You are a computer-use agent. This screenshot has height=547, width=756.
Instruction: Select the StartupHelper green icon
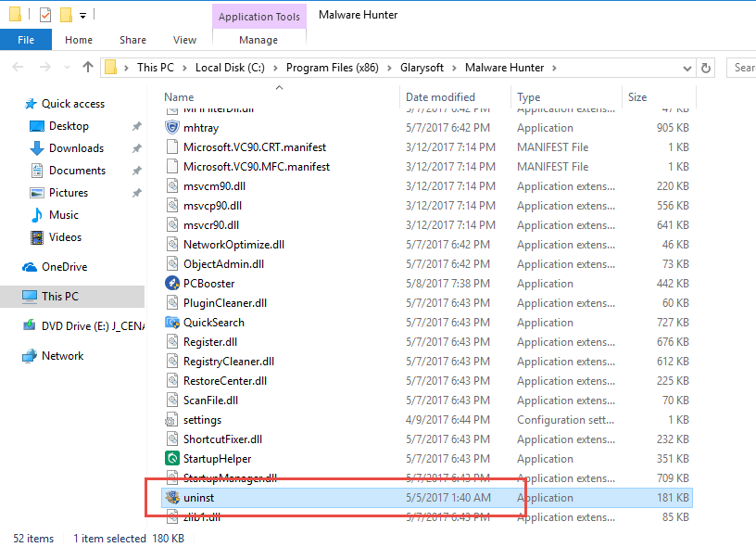pyautogui.click(x=172, y=458)
